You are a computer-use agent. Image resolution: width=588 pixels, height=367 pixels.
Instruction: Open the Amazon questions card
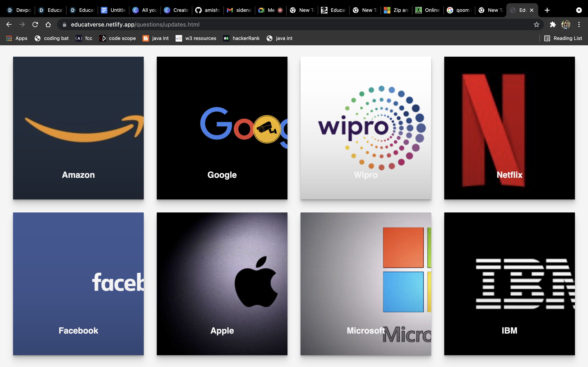(78, 128)
